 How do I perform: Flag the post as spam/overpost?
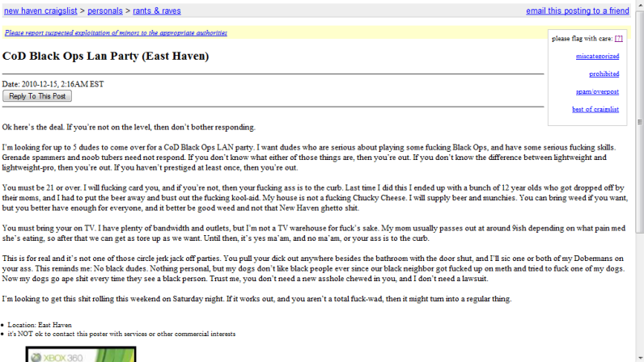(597, 91)
